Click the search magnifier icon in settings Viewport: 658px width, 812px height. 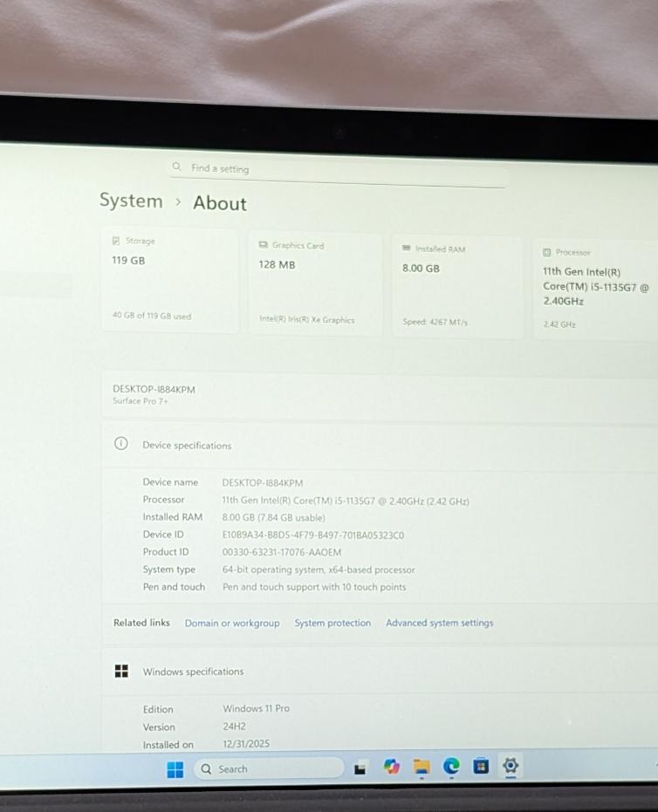pyautogui.click(x=176, y=167)
